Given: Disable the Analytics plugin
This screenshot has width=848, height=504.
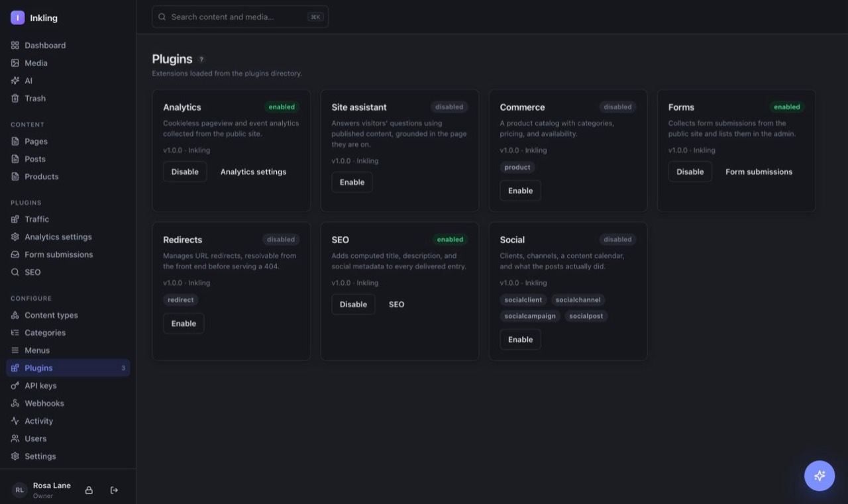Looking at the screenshot, I should click(x=185, y=172).
